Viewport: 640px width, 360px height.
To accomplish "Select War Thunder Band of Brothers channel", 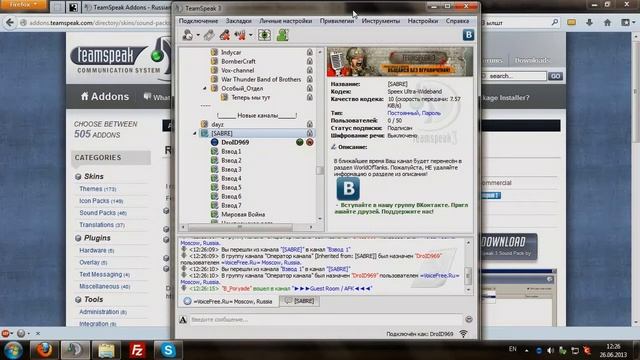I will point(261,79).
